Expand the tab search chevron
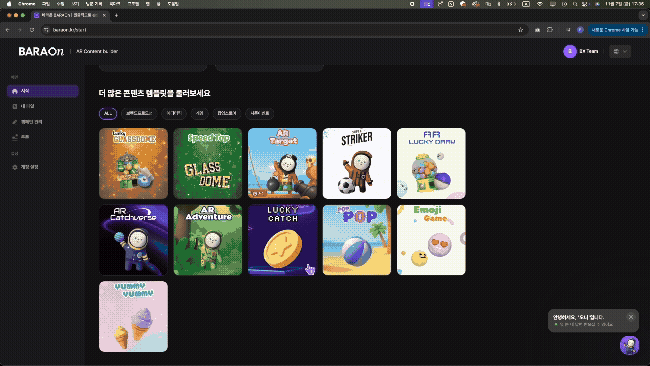This screenshot has height=366, width=650. (x=643, y=15)
